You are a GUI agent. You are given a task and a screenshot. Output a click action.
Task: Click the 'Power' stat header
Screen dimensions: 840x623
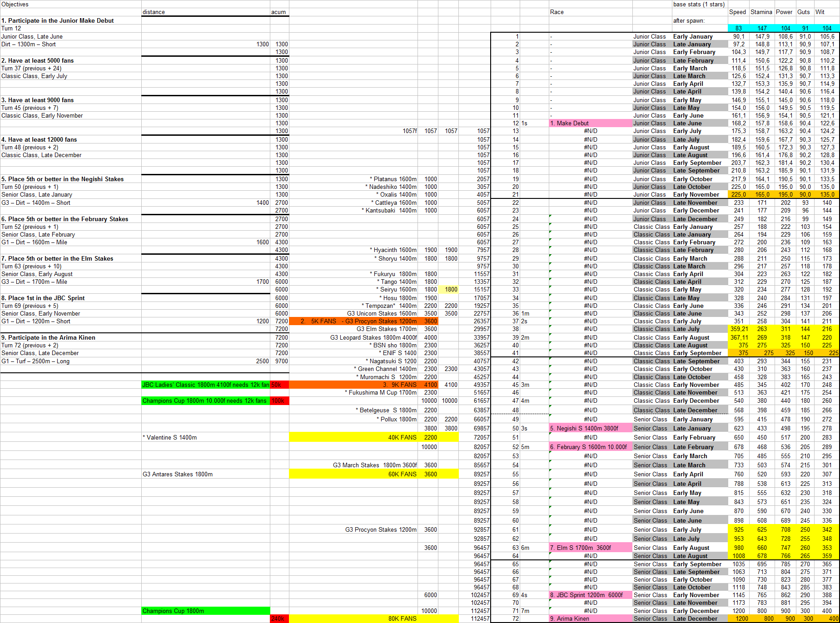[784, 12]
